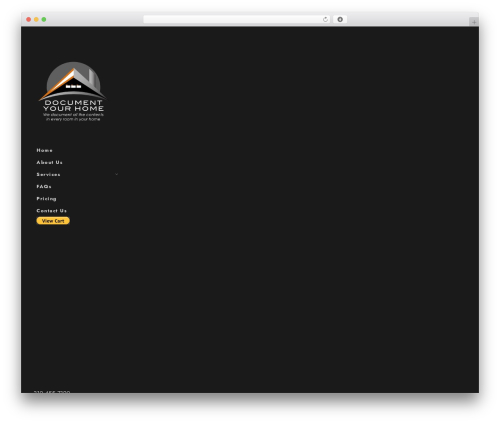Expand the Services submenu chevron
Viewport: 500px width, 423px height.
[x=116, y=174]
